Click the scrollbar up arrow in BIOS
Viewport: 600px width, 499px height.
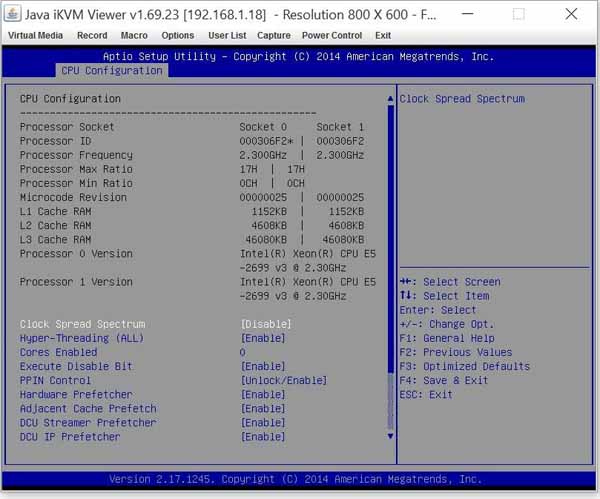391,99
